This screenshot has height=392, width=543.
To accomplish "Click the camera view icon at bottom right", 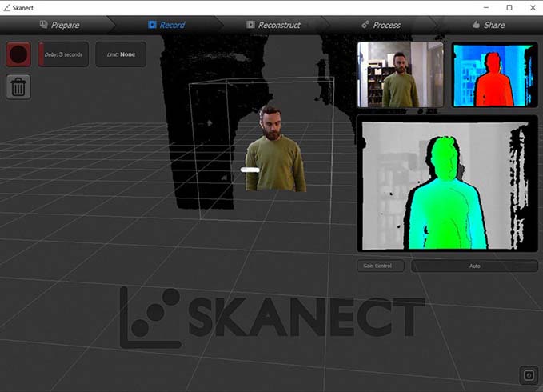I will point(529,375).
